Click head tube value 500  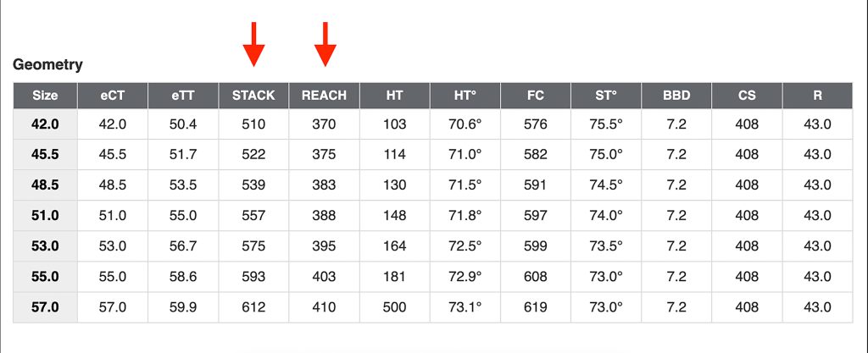pyautogui.click(x=394, y=307)
